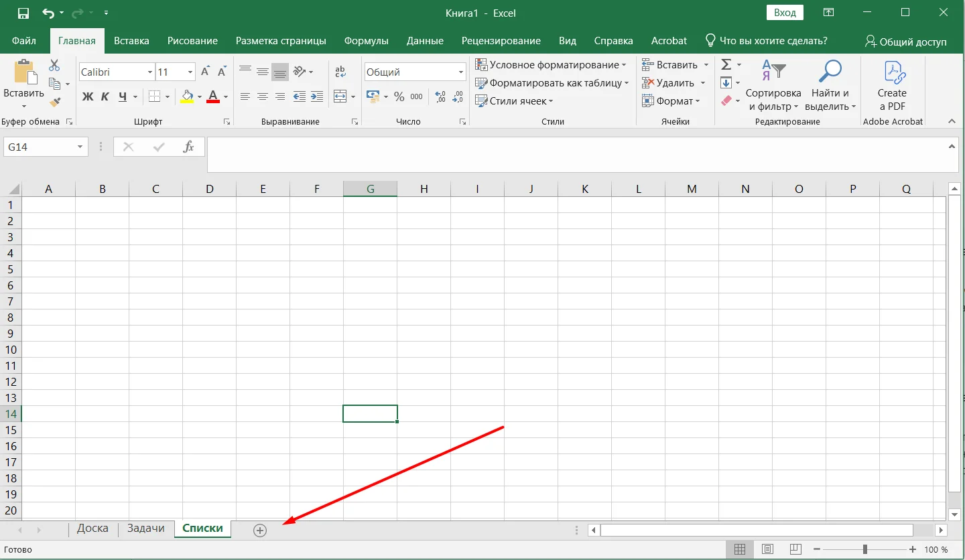Click the Стили ячеек button

[514, 101]
